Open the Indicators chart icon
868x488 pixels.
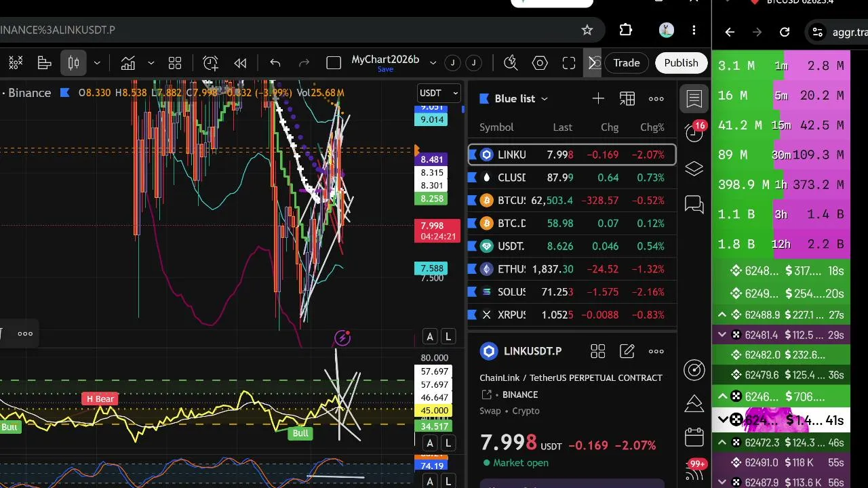click(128, 63)
